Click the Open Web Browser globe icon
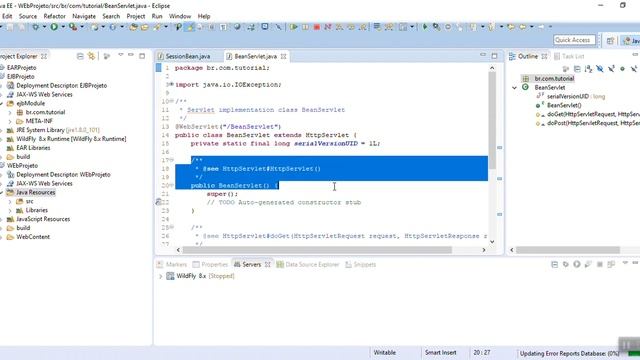 pyautogui.click(x=237, y=27)
